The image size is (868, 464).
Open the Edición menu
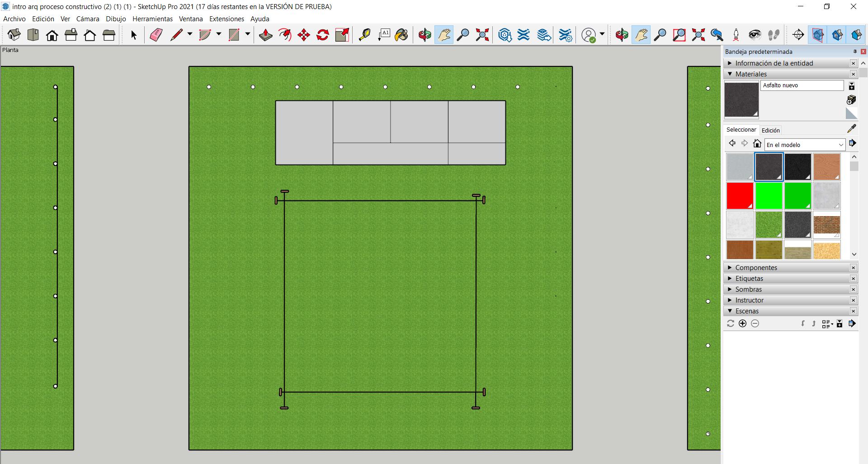(x=43, y=19)
